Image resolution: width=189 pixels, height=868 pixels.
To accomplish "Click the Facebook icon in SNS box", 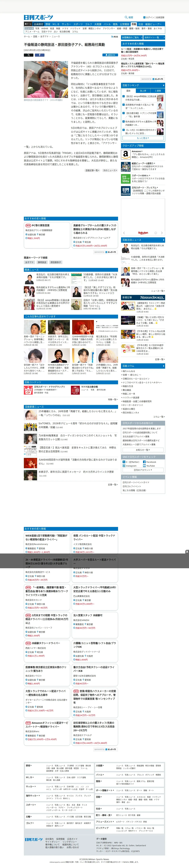I will tap(144, 462).
